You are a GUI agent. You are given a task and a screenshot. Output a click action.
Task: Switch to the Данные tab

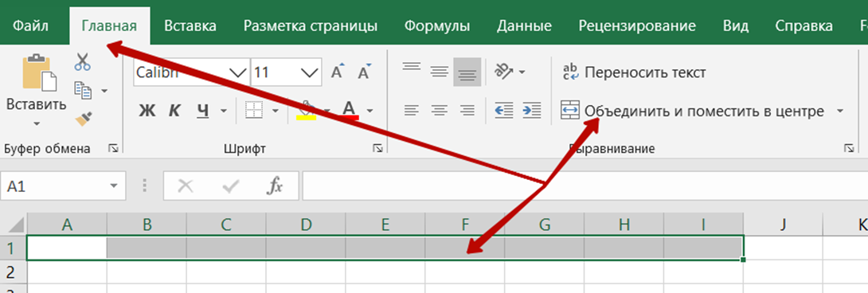click(524, 25)
